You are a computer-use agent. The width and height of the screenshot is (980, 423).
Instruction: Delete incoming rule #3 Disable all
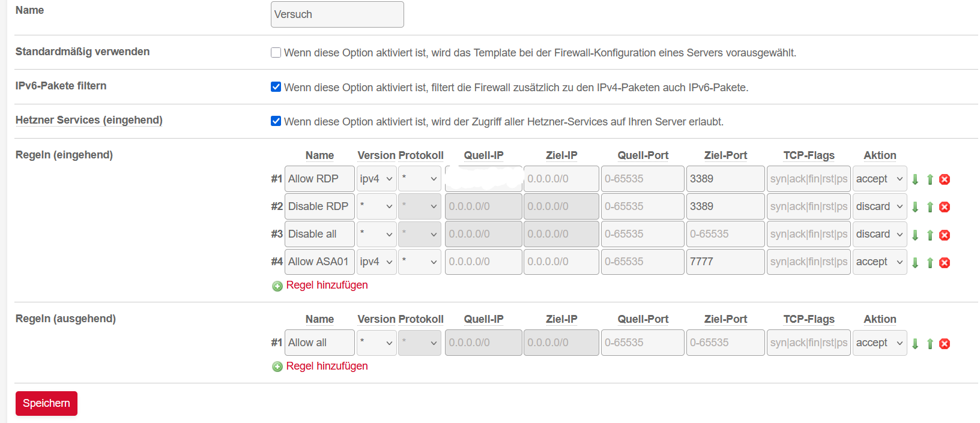pyautogui.click(x=945, y=235)
